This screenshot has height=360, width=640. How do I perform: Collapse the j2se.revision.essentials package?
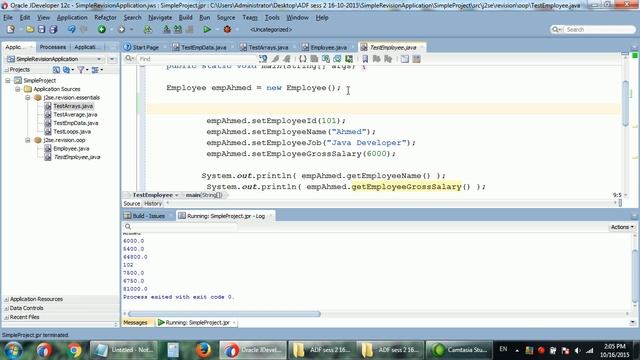click(x=28, y=98)
